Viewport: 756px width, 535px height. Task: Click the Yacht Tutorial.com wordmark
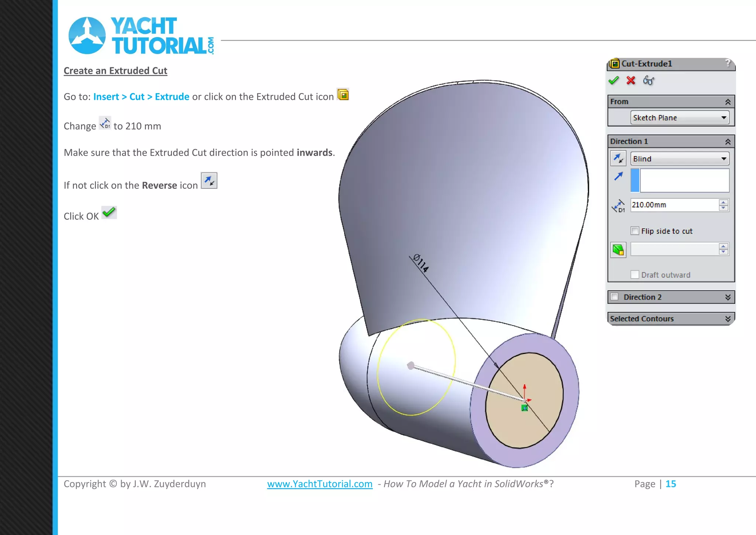162,36
